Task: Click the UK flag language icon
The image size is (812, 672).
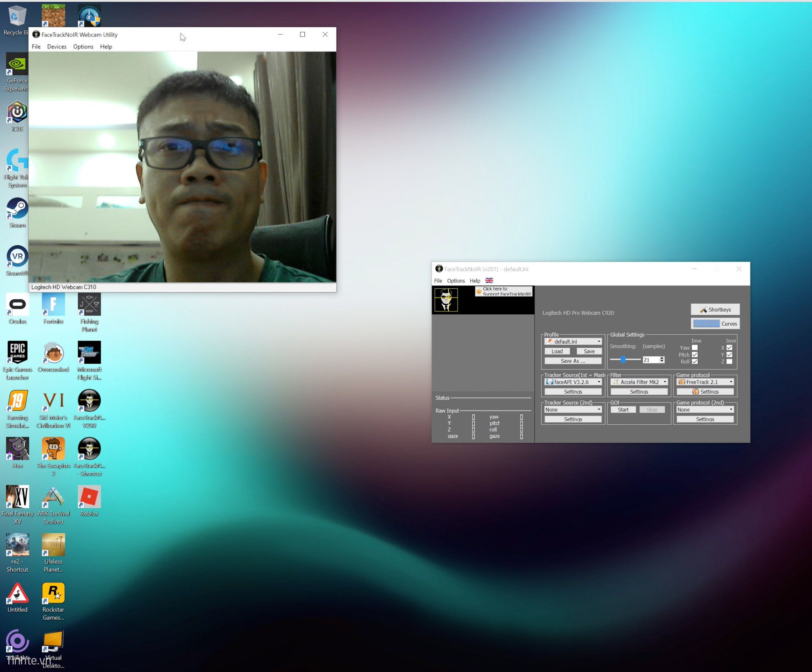Action: (x=489, y=280)
